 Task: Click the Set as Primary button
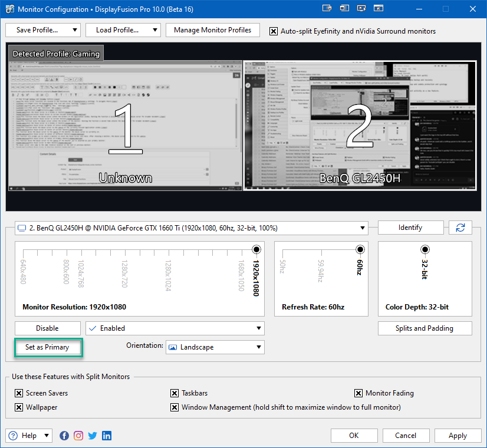48,347
